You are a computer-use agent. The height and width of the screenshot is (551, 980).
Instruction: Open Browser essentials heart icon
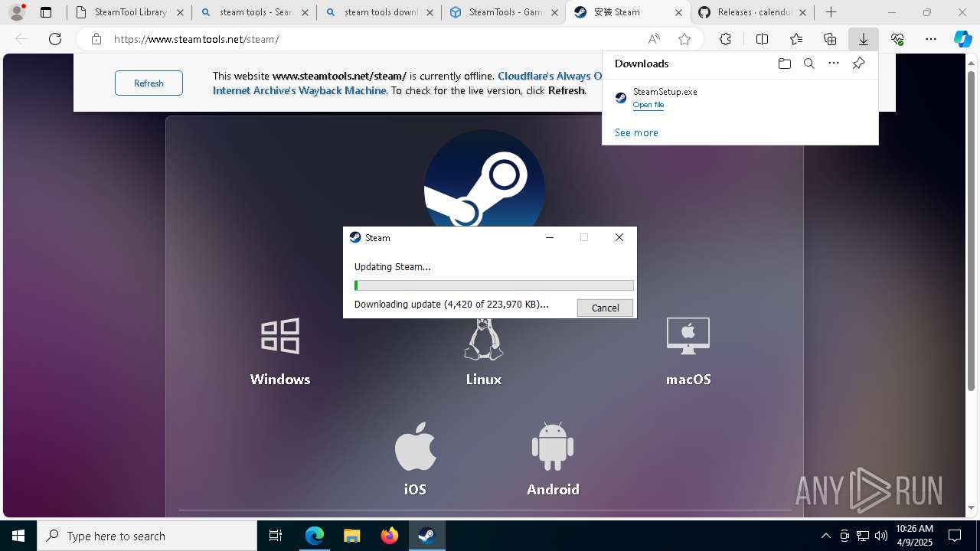tap(897, 39)
